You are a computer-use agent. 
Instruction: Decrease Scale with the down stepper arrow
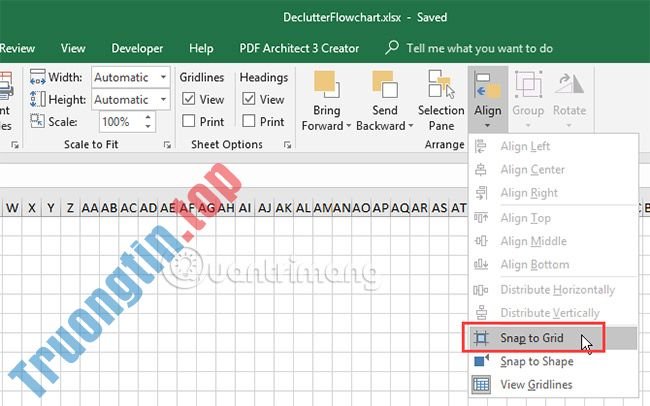click(148, 126)
